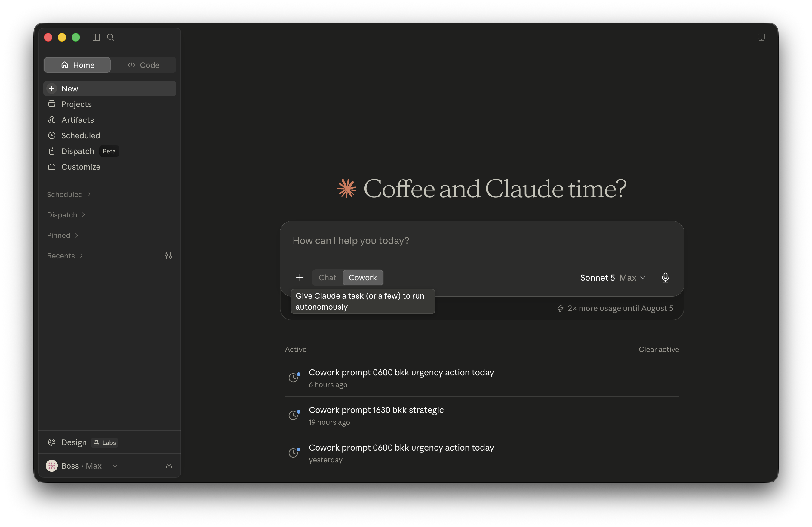Toggle the sidebar panel icon
The height and width of the screenshot is (527, 812).
click(x=96, y=37)
